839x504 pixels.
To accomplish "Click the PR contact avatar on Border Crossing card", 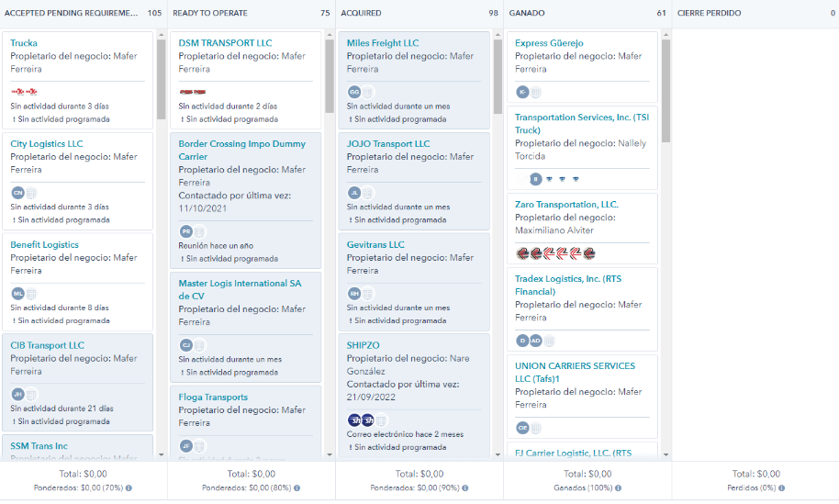I will 186,231.
